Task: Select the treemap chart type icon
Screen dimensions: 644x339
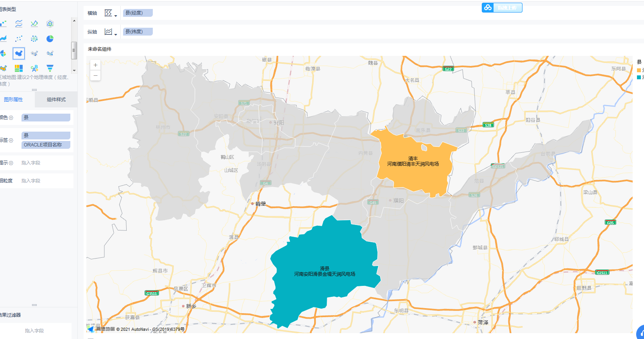Action: [19, 68]
